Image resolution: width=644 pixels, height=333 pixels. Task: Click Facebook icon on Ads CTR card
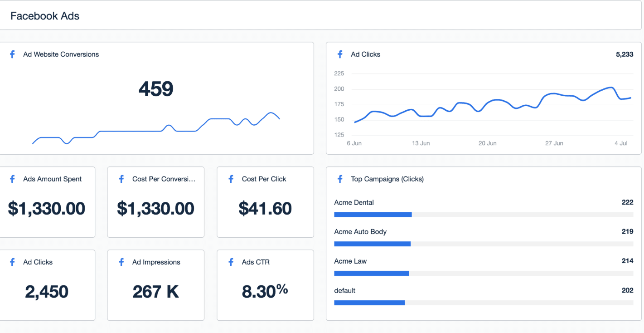click(x=231, y=262)
